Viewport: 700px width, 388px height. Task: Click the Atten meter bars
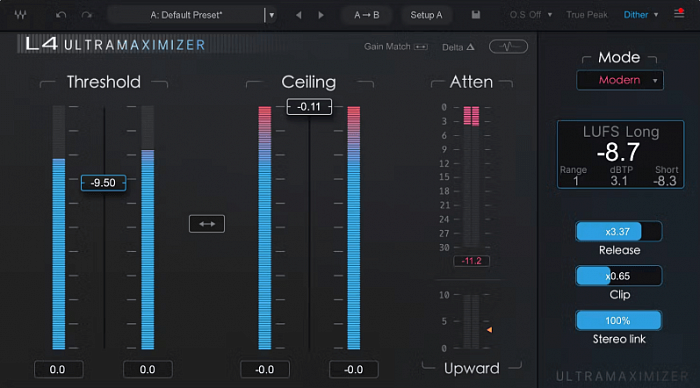coord(471,176)
